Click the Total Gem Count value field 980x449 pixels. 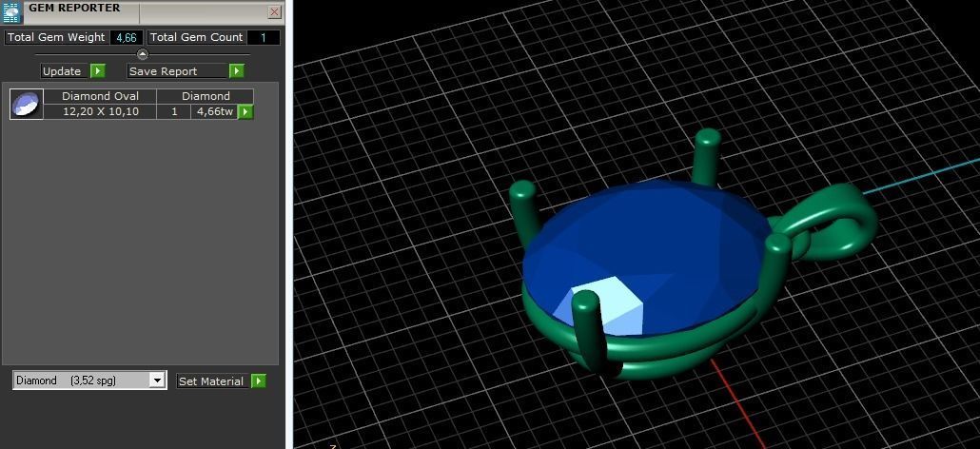(x=264, y=37)
